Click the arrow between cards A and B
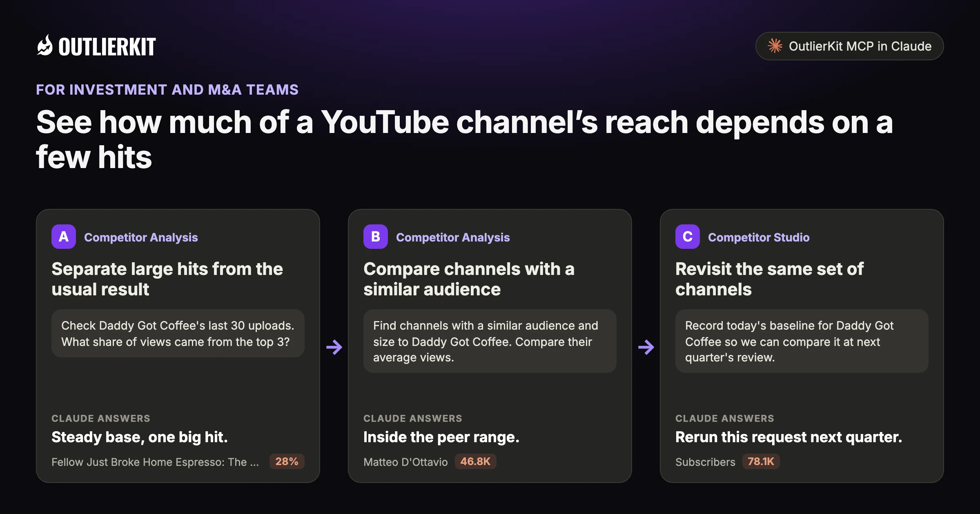 click(334, 347)
